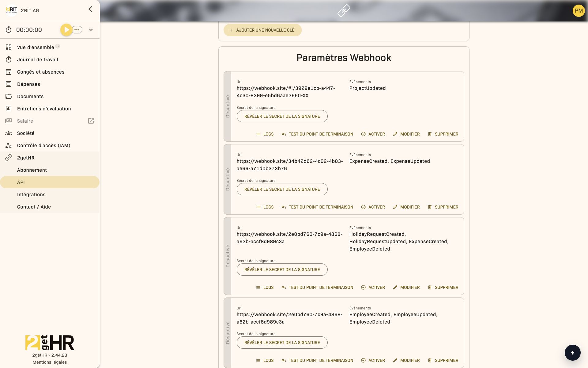Open Journal de travail
Viewport: 588px width, 368px height.
tap(50, 59)
